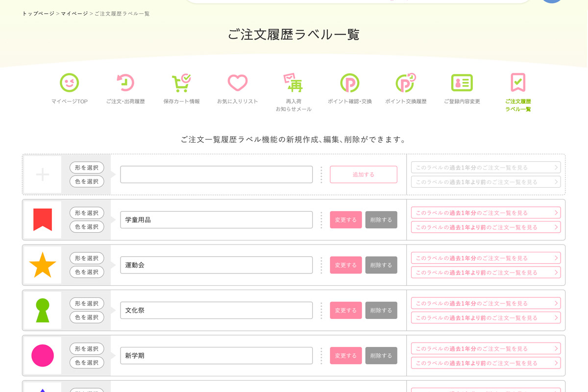Click トップページ breadcrumb link

(x=38, y=14)
